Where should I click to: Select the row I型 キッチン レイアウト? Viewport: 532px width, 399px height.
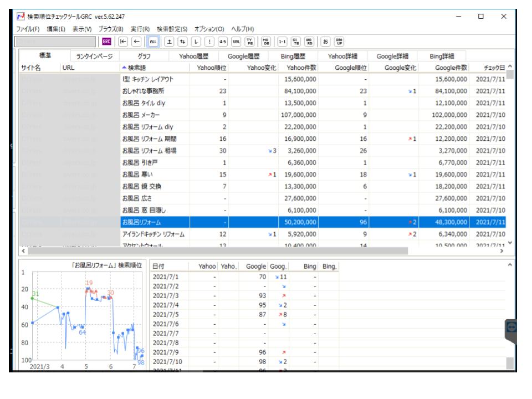click(262, 79)
